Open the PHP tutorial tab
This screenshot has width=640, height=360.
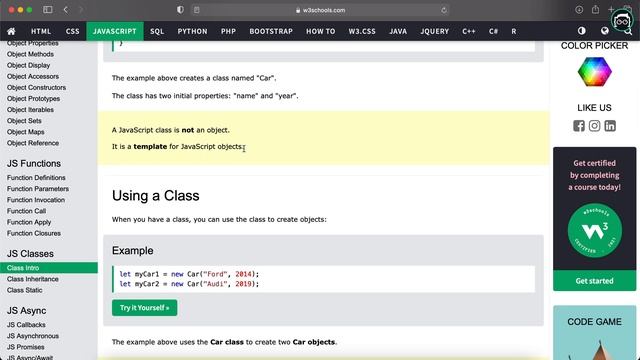(229, 31)
